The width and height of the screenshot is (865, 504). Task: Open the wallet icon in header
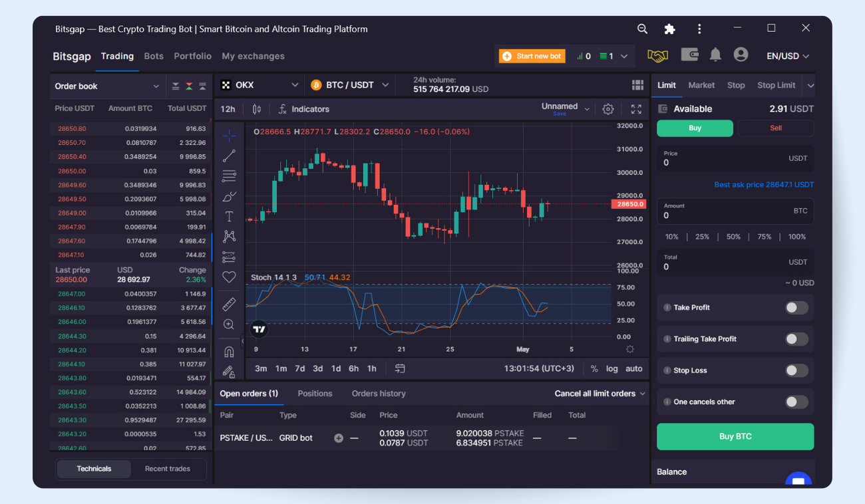[690, 55]
